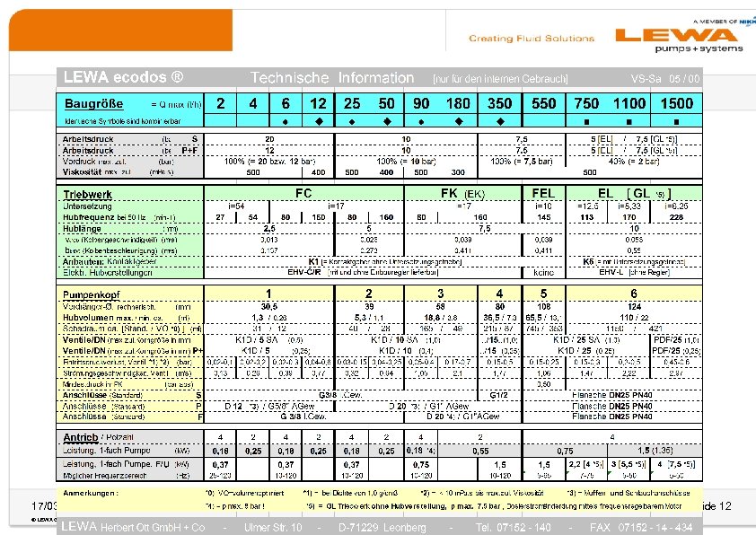Click Baugröße column header '750'
The width and height of the screenshot is (756, 535).
click(586, 103)
